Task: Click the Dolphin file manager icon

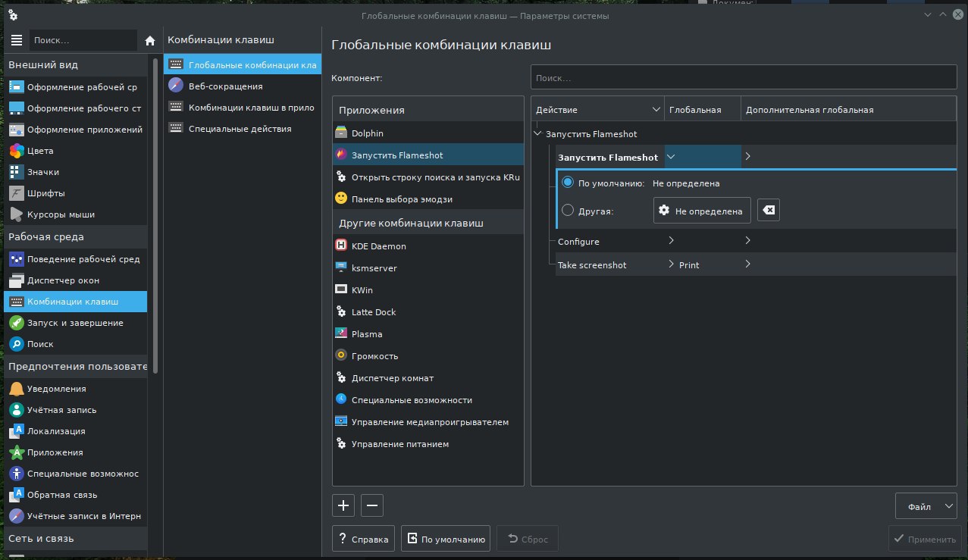Action: (341, 133)
